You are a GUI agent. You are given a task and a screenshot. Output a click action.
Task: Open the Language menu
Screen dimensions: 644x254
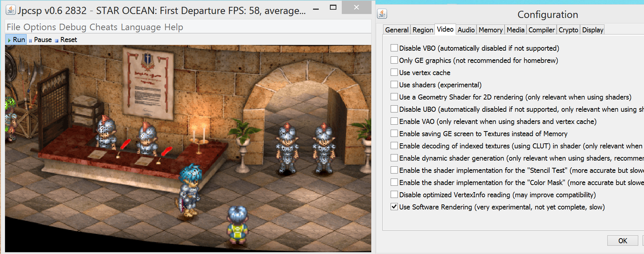point(141,27)
